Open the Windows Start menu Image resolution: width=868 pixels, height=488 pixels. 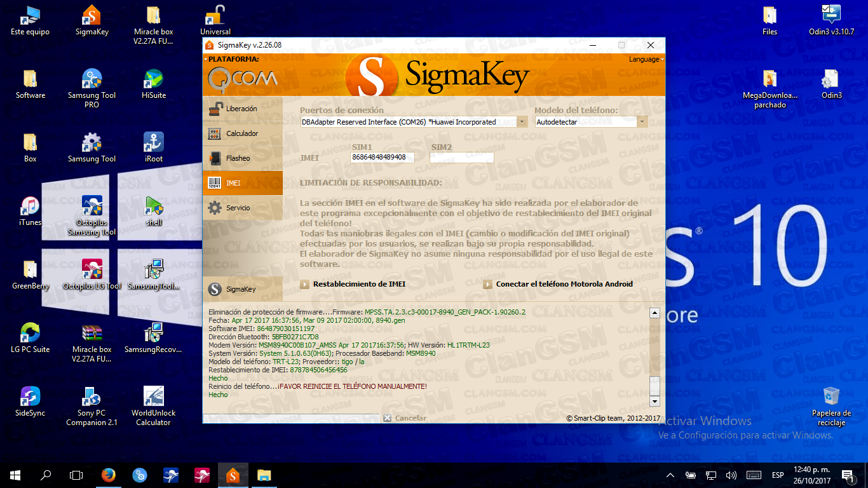[x=15, y=475]
